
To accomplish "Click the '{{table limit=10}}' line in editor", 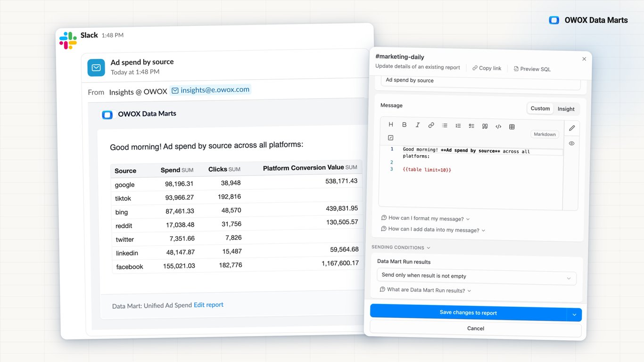I will click(x=427, y=170).
